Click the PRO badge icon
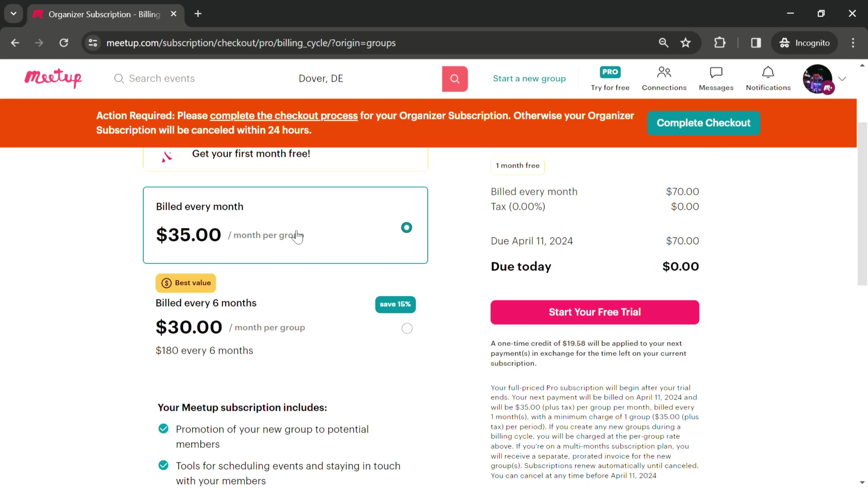The height and width of the screenshot is (488, 868). [x=610, y=71]
